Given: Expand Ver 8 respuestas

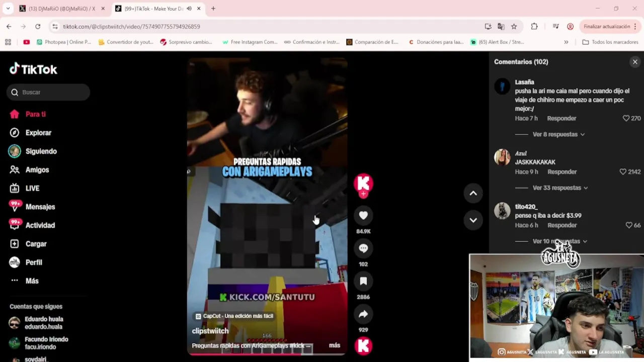Looking at the screenshot, I should 558,134.
